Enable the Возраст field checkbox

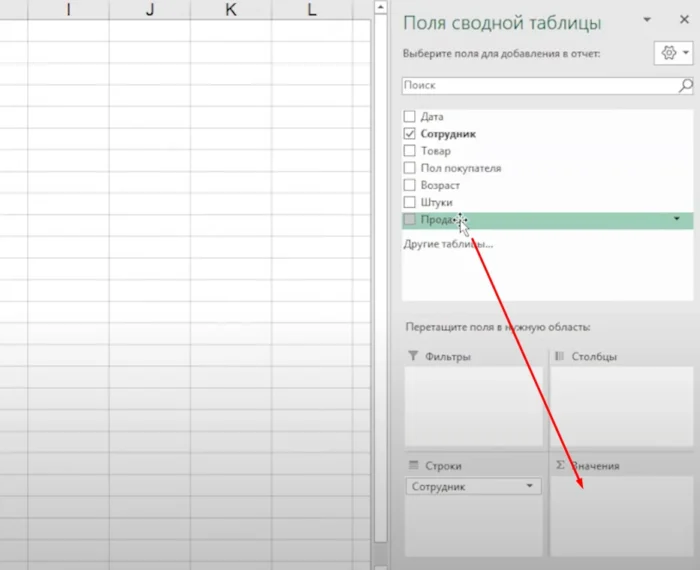click(x=409, y=186)
